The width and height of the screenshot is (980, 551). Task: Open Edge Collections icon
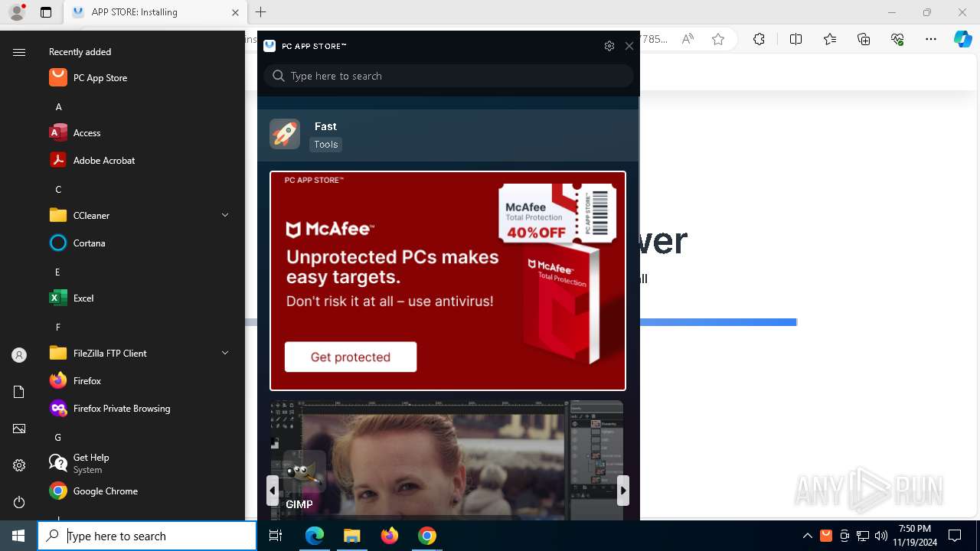pos(864,39)
